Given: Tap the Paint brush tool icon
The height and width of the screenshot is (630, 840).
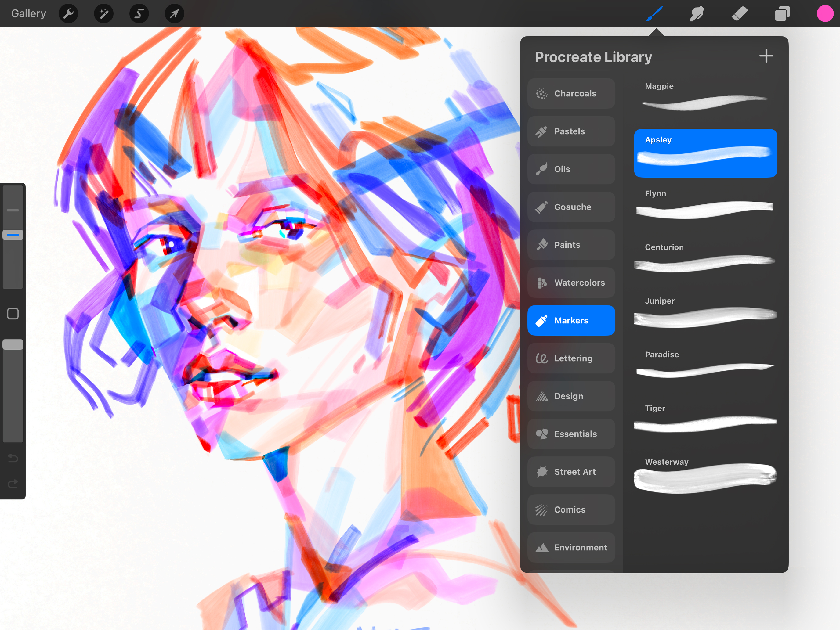Looking at the screenshot, I should (655, 14).
